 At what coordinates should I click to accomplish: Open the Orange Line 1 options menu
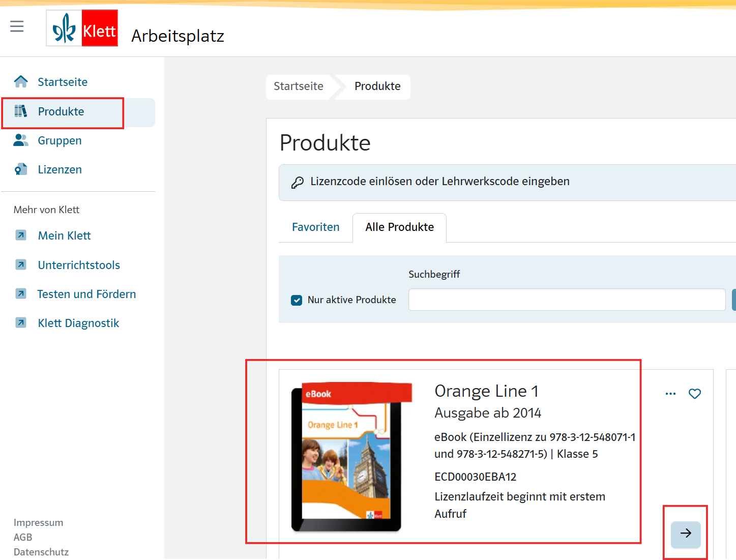pyautogui.click(x=670, y=393)
